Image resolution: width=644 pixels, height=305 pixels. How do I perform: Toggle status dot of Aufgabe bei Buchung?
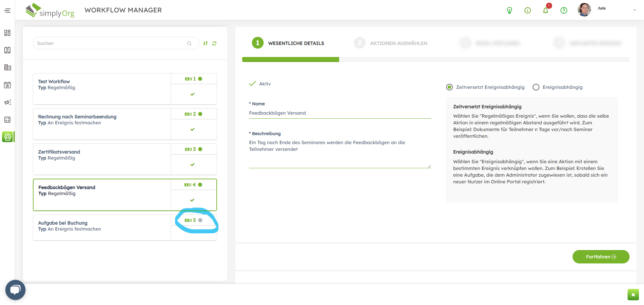(200, 220)
